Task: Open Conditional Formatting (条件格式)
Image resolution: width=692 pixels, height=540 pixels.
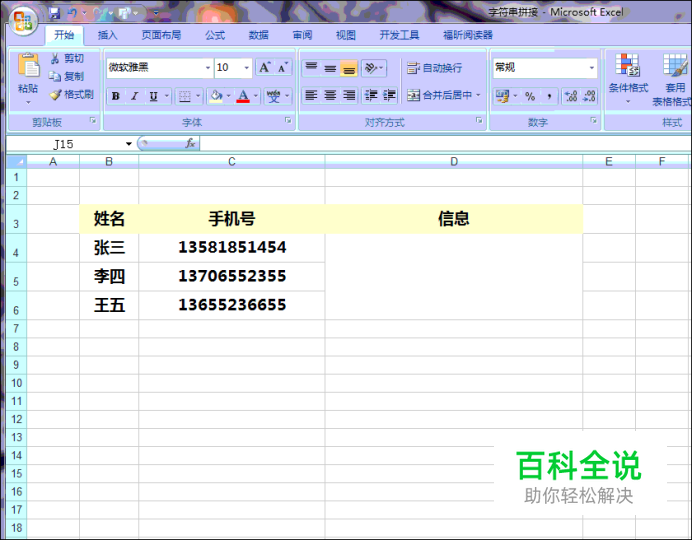Action: click(x=628, y=79)
